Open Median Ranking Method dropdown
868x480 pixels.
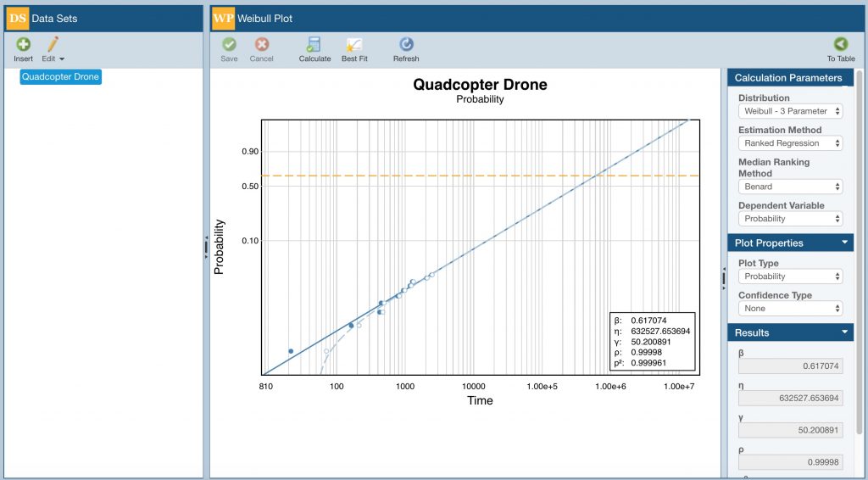click(x=791, y=187)
